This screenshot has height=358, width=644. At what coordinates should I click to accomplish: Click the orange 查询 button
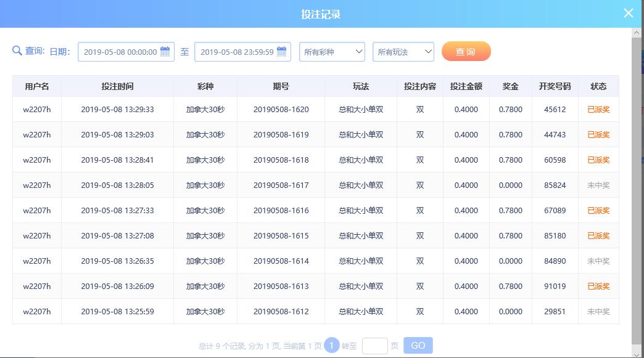[466, 52]
